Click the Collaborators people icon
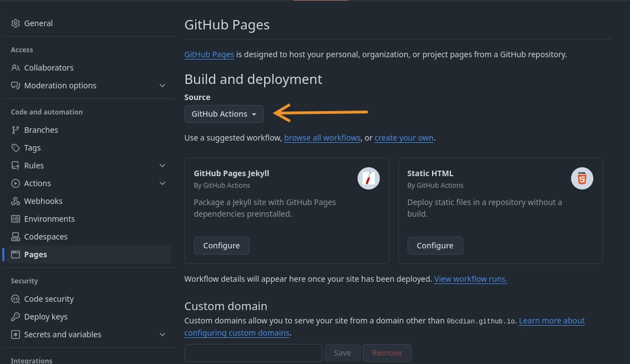 tap(15, 67)
